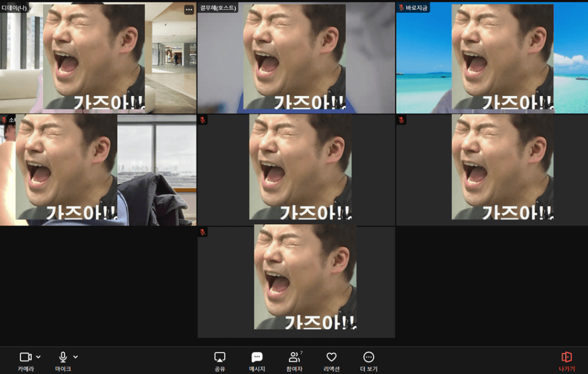Click the camera icon in the toolbar
The width and height of the screenshot is (588, 374).
click(x=26, y=357)
